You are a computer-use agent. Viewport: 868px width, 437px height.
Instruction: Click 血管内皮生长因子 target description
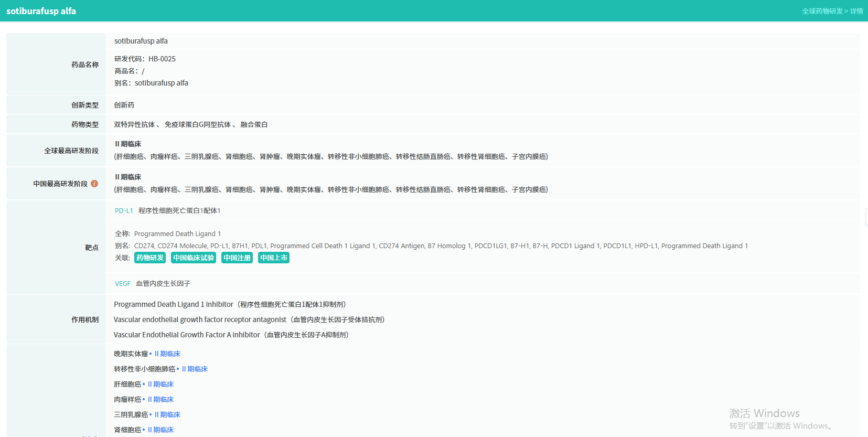163,284
